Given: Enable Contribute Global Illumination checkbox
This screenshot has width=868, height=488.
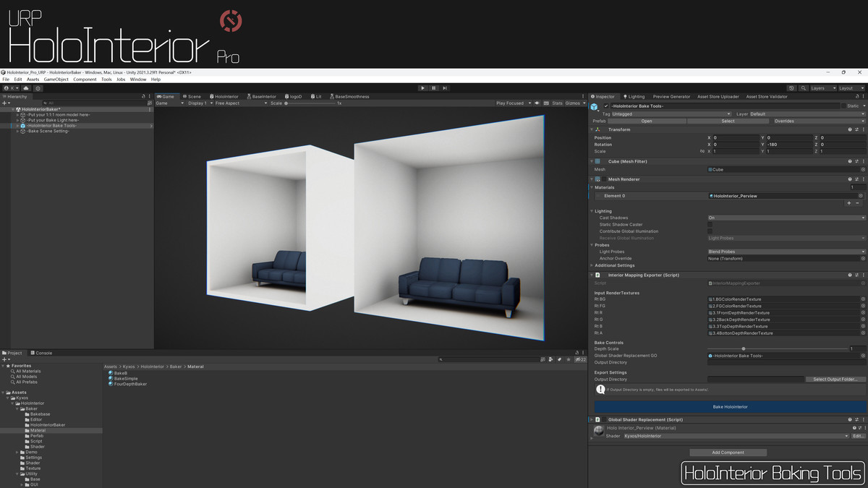Looking at the screenshot, I should pyautogui.click(x=710, y=231).
